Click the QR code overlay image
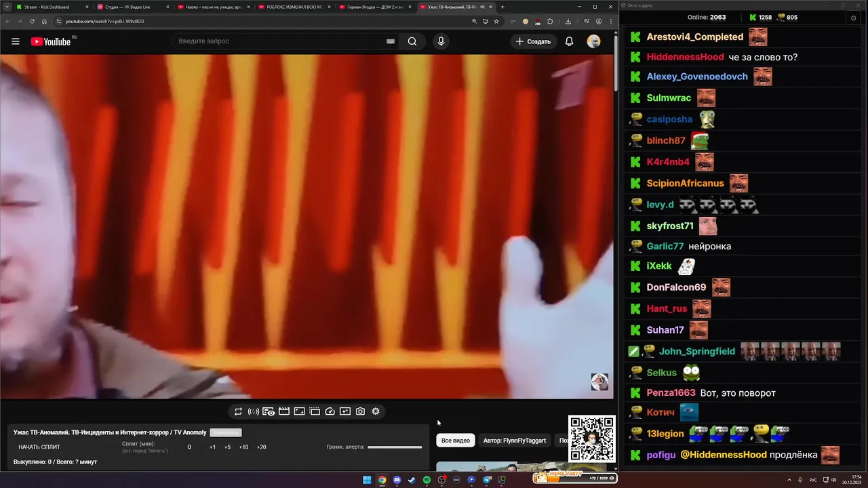 591,439
